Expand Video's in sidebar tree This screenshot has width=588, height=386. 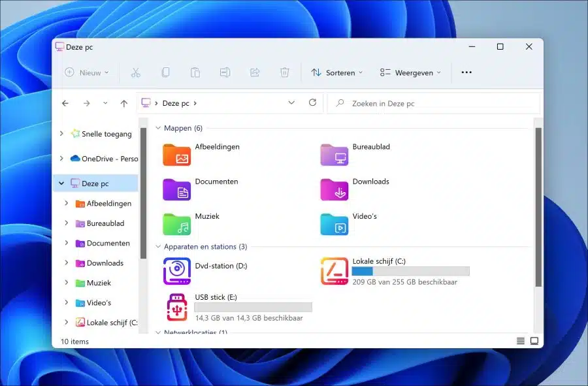(67, 302)
